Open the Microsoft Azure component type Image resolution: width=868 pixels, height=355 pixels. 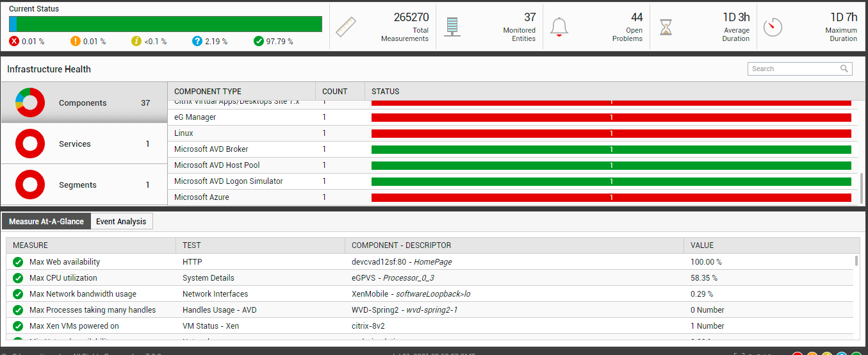(201, 197)
